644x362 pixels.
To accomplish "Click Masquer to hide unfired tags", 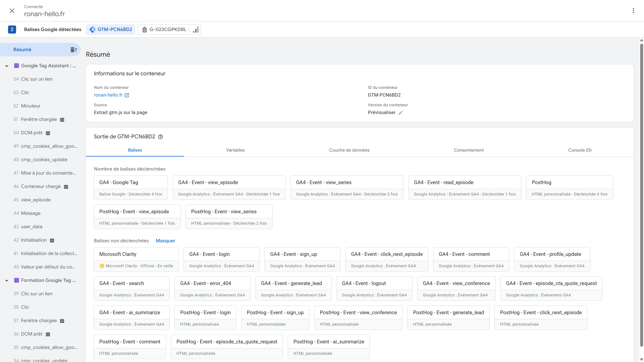I will click(166, 241).
